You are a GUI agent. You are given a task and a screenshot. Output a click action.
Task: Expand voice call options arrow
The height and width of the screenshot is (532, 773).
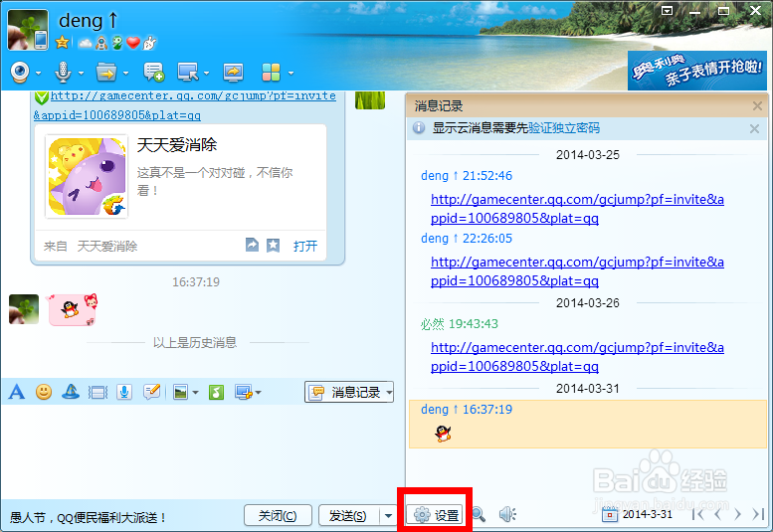(x=81, y=73)
